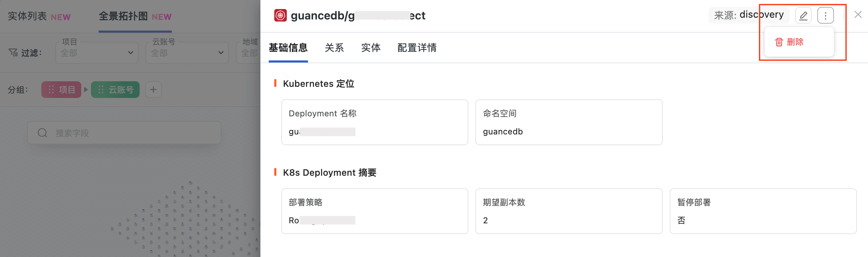This screenshot has height=257, width=868.
Task: Click the 来源: discovery label
Action: click(749, 15)
